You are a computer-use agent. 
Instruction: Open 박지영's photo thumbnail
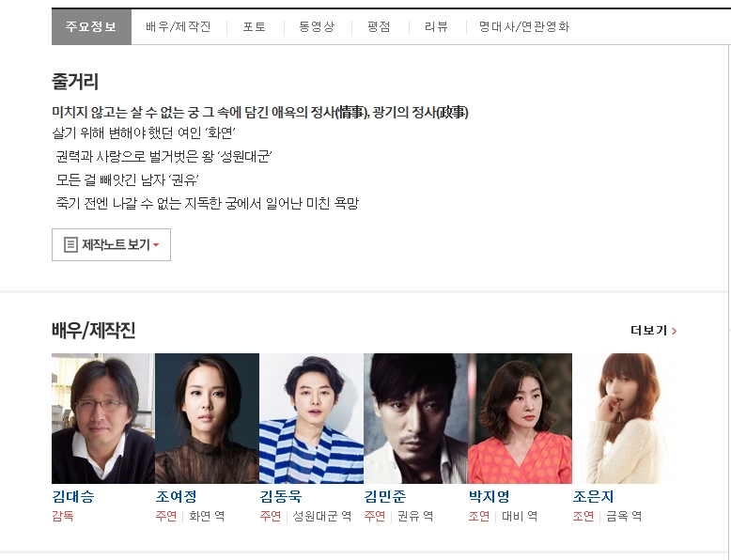(520, 418)
